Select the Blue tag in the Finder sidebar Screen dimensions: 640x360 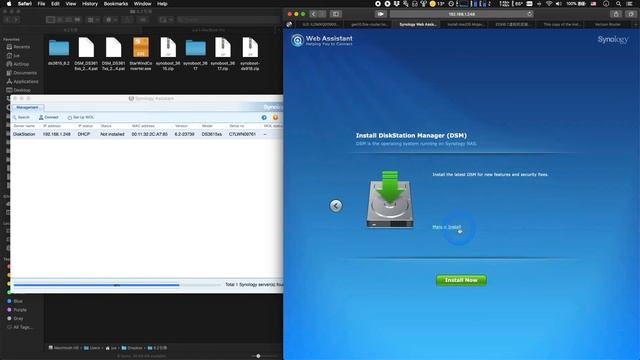[15, 301]
